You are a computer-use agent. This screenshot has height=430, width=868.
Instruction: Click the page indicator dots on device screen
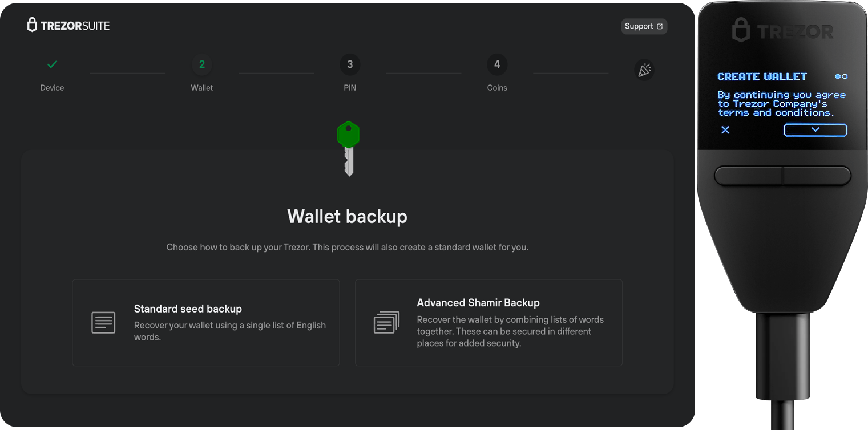tap(841, 76)
